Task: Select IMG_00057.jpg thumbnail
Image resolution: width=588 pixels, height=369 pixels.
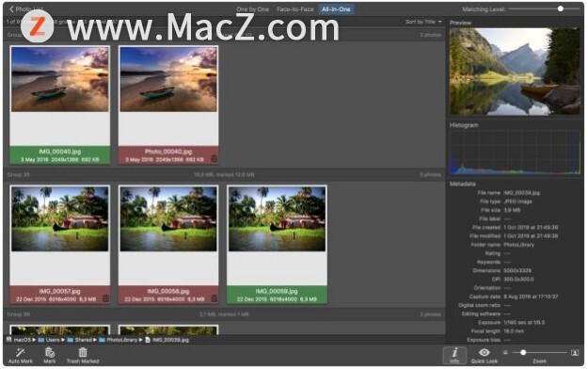Action: [x=60, y=218]
